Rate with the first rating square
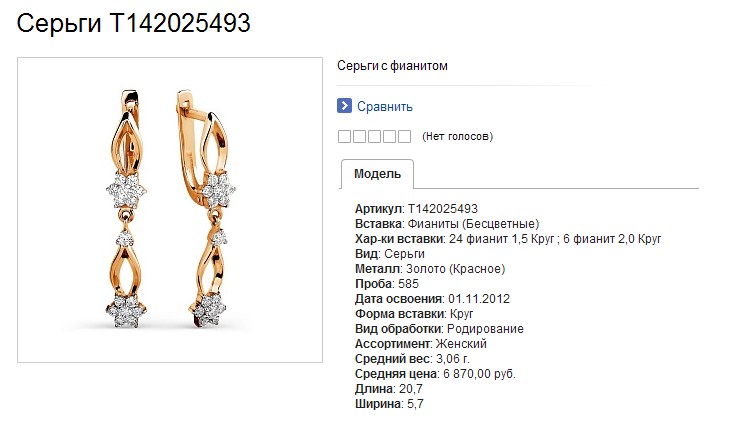This screenshot has height=435, width=730. (x=344, y=136)
